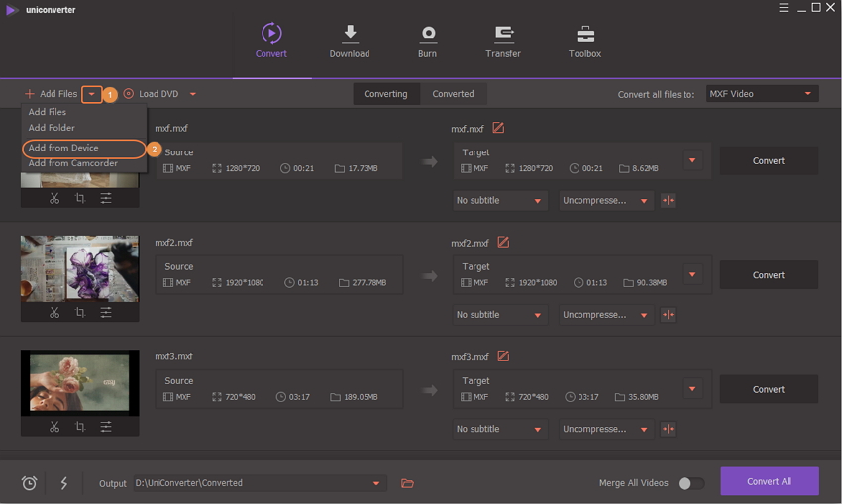Viewport: 842px width, 504px height.
Task: Open the Download section
Action: click(x=350, y=41)
